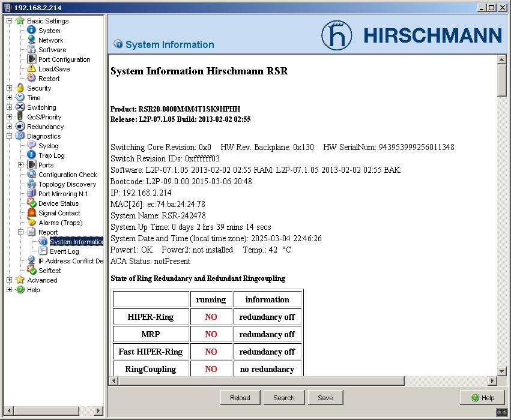Open the Event Log tree item
The width and height of the screenshot is (511, 420).
pyautogui.click(x=64, y=251)
